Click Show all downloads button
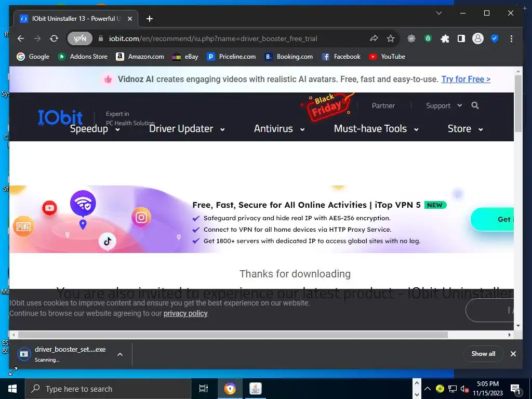Viewport: 532px width, 399px height. (x=483, y=354)
